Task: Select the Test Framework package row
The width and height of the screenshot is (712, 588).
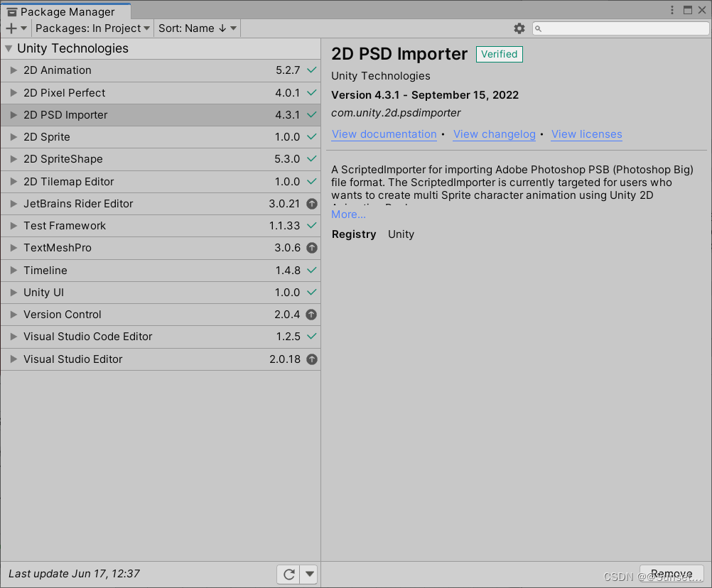Action: tap(161, 226)
